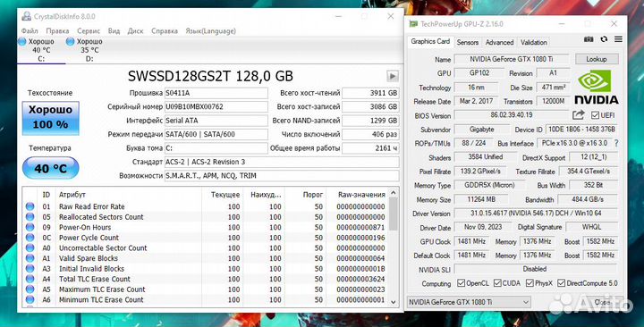644x327 pixels.
Task: Toggle the DirectCompute 5.0 checkbox
Action: click(562, 283)
